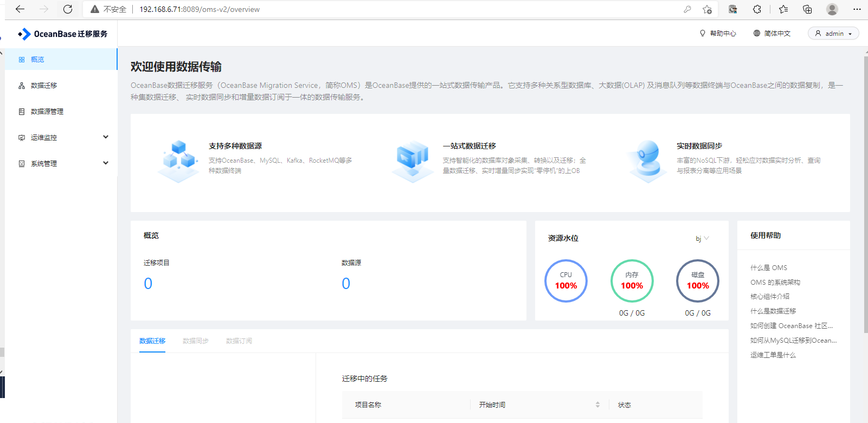Click the language globe icon
The height and width of the screenshot is (423, 868).
pyautogui.click(x=757, y=33)
